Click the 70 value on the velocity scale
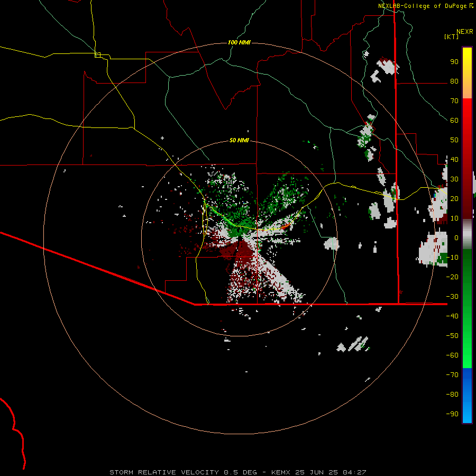476x476 pixels. click(454, 101)
